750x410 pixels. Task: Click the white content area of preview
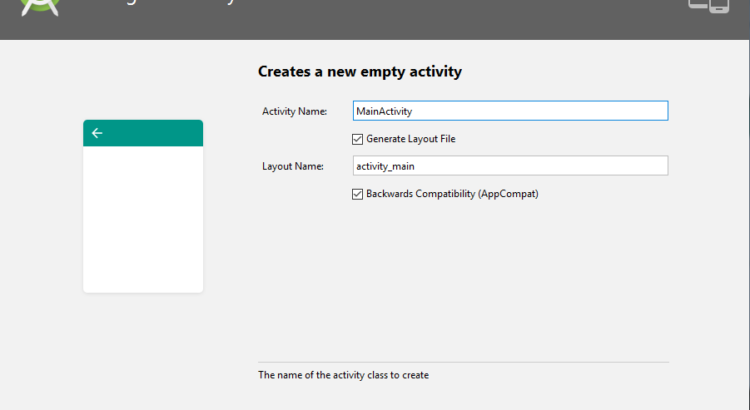click(143, 220)
